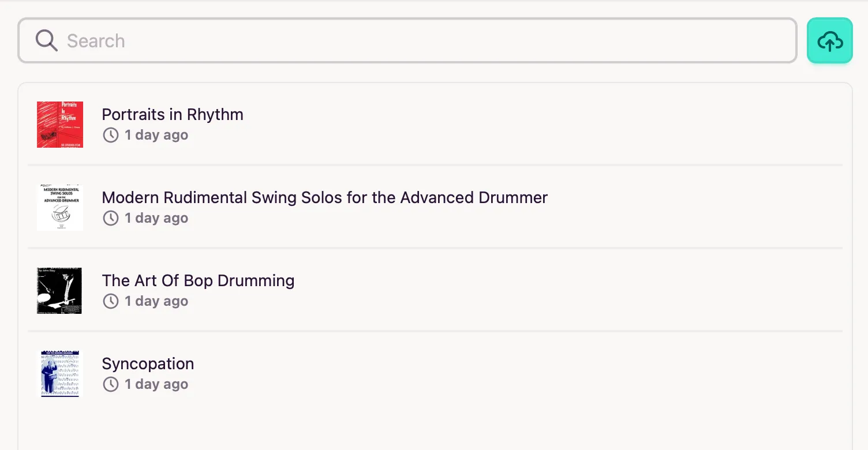Click the magnifying glass search icon

point(46,40)
